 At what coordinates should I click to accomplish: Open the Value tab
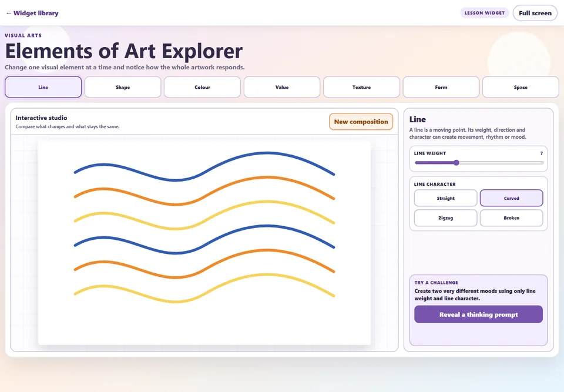282,87
